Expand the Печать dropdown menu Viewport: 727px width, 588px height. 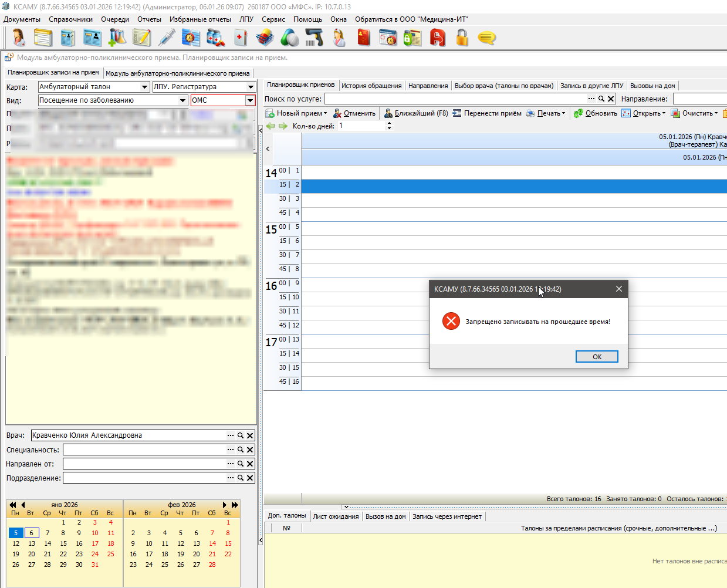(563, 113)
